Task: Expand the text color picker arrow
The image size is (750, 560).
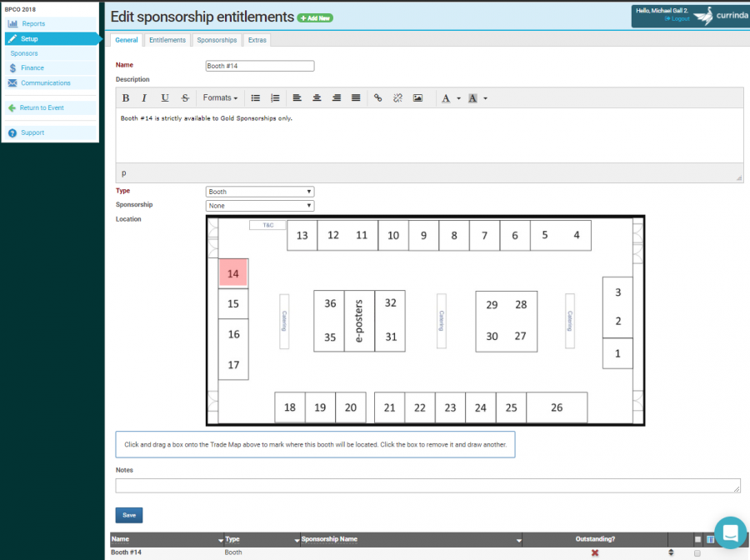Action: pyautogui.click(x=458, y=98)
